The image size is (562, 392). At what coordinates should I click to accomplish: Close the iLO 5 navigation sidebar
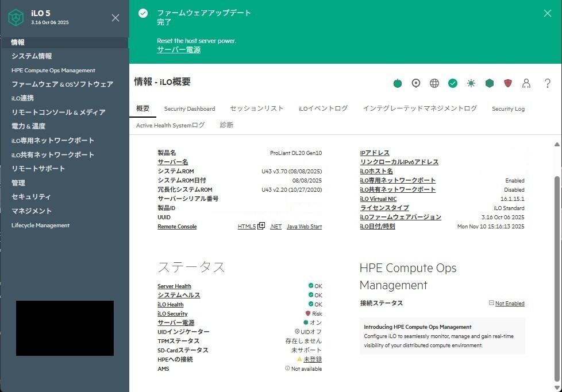[116, 18]
